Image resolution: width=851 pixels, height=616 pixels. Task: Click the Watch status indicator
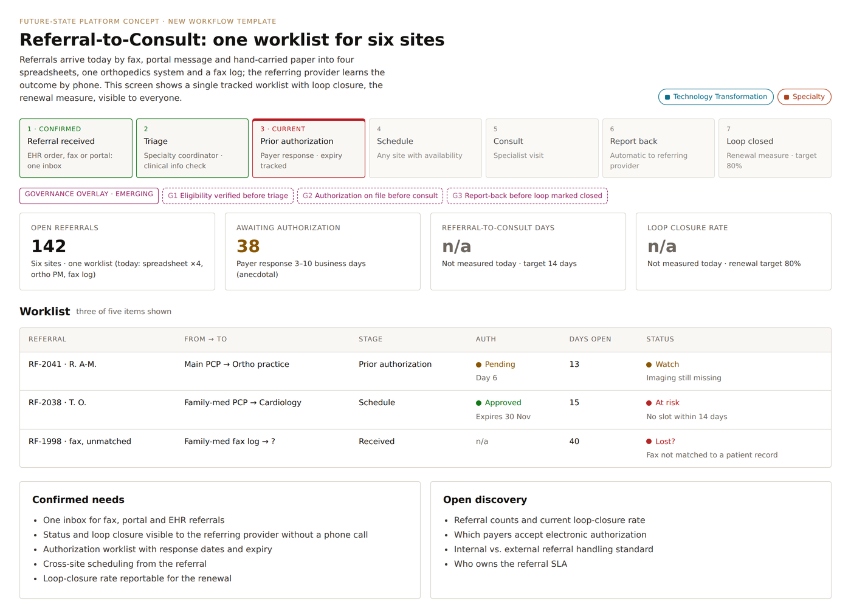point(663,364)
